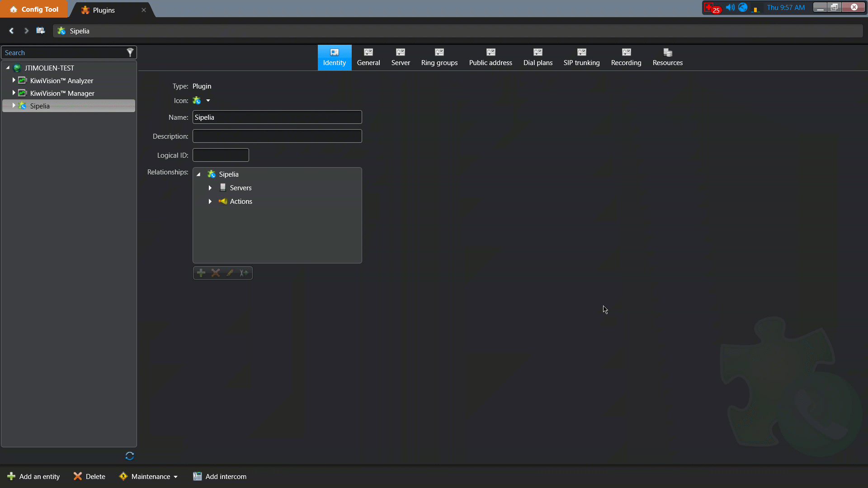Viewport: 868px width, 488px height.
Task: Click the blue globe tray icon
Action: click(x=743, y=7)
